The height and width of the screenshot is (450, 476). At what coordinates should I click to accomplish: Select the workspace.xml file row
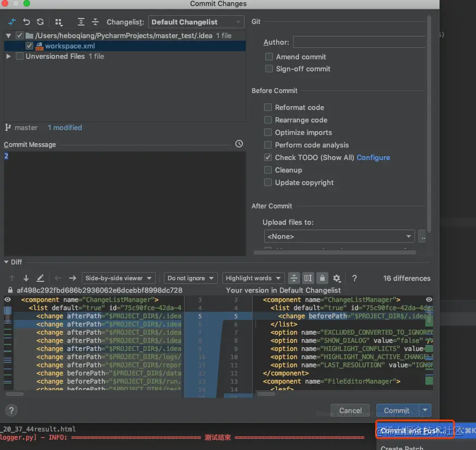tap(125, 46)
